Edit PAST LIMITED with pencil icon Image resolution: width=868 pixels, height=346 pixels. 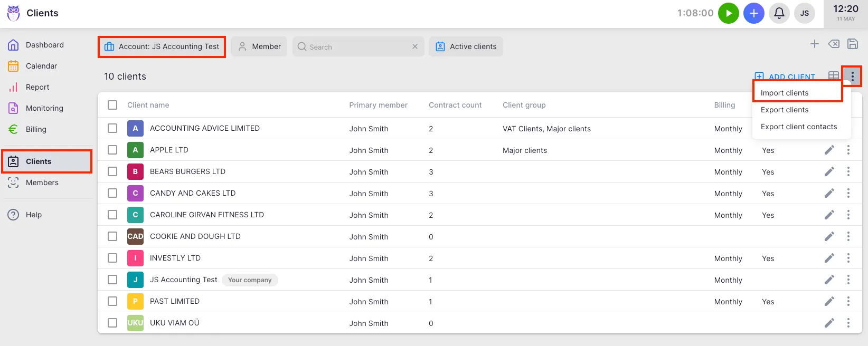(829, 301)
